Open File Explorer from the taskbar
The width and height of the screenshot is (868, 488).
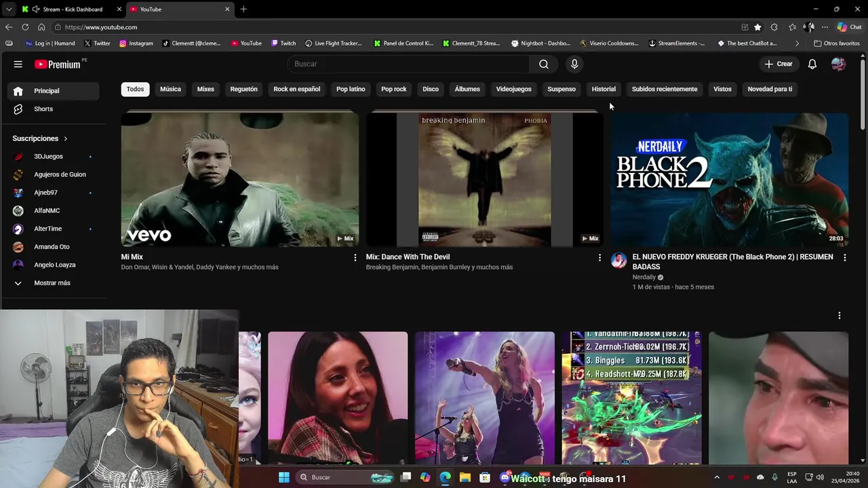pyautogui.click(x=465, y=477)
